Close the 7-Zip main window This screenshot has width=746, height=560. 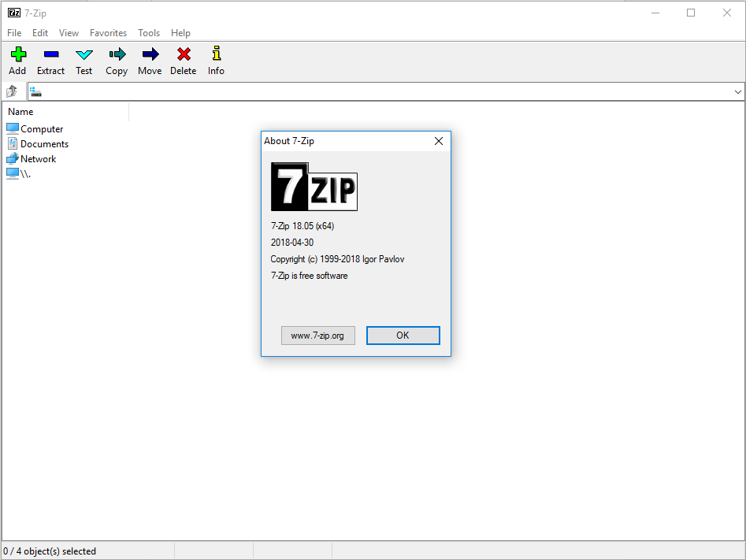click(x=727, y=13)
